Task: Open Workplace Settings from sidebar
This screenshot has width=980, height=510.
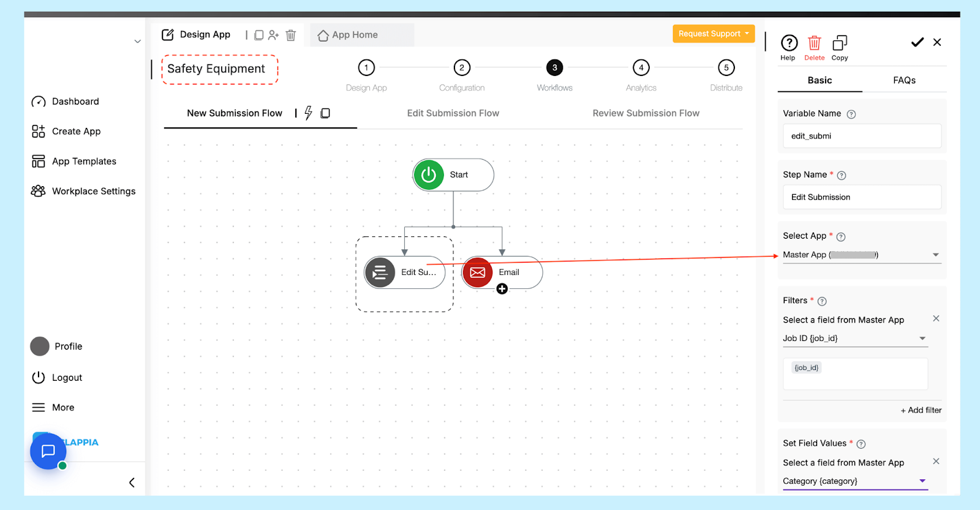Action: pos(83,192)
